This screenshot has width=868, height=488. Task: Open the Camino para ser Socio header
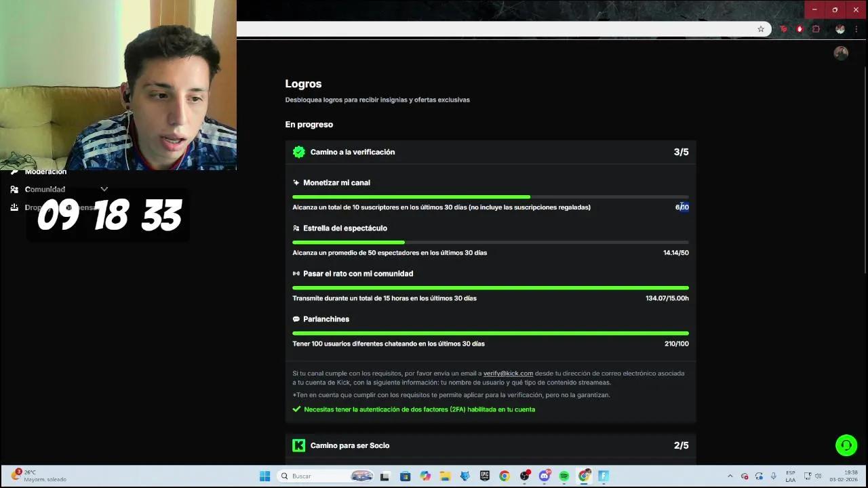490,445
